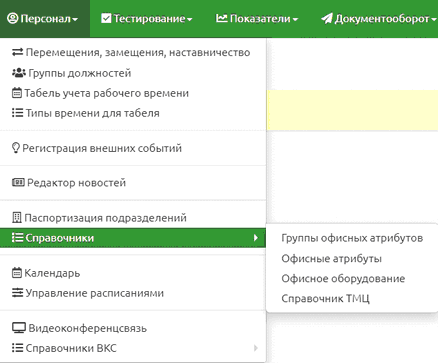The height and width of the screenshot is (363, 438).
Task: Open Типы времени для табеля
Action: (x=133, y=113)
